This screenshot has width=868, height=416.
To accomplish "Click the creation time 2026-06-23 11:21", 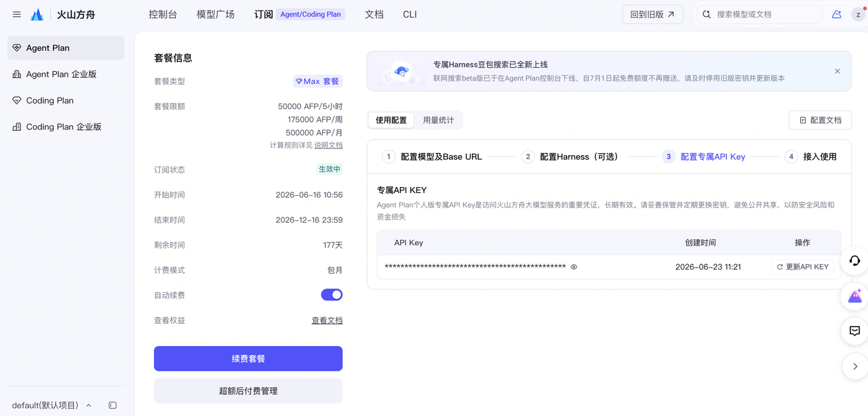I will pyautogui.click(x=708, y=267).
